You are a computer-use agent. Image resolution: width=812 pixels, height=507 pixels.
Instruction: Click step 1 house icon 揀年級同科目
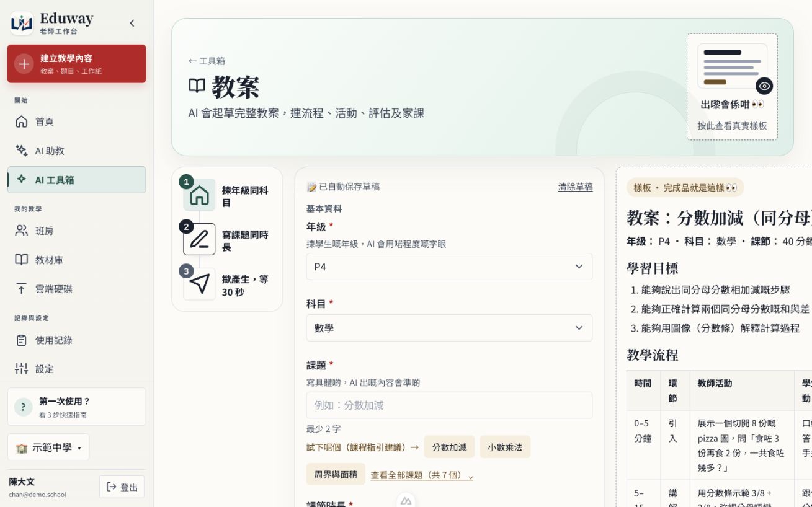coord(199,195)
